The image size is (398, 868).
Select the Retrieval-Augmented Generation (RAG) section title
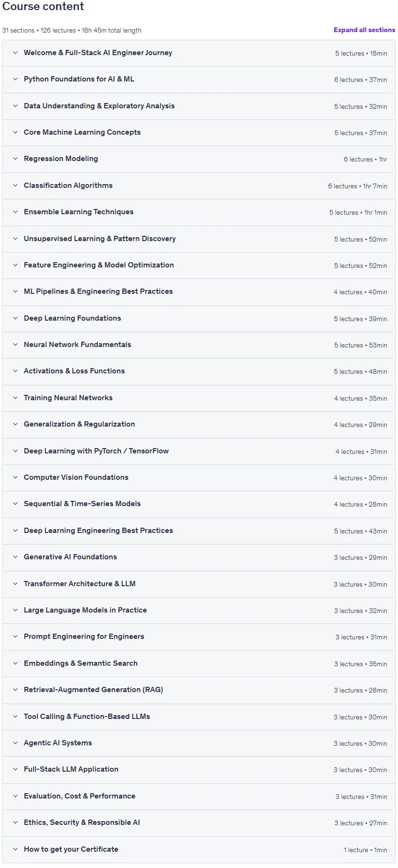point(94,690)
